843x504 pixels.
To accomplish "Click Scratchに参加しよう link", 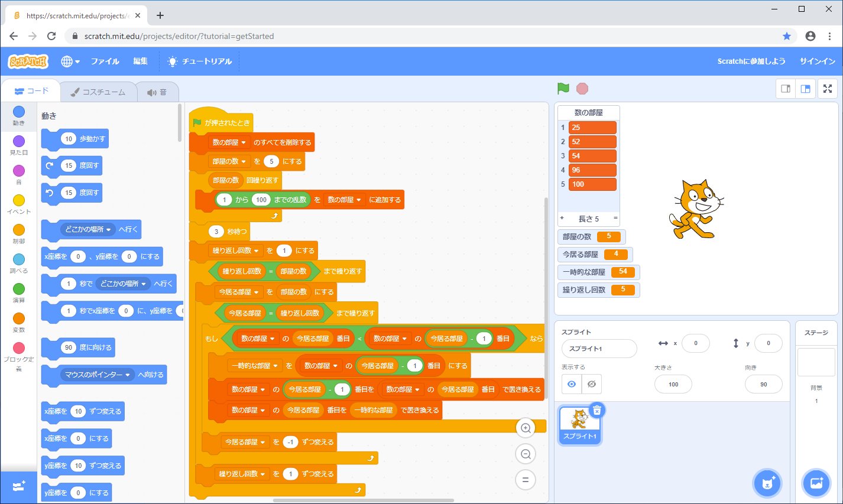I will click(x=751, y=61).
